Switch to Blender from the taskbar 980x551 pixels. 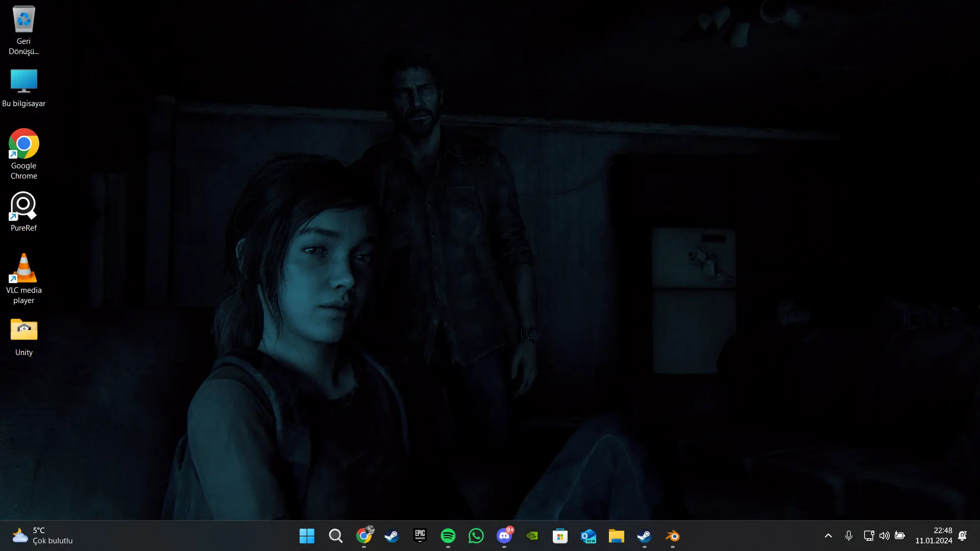pos(673,536)
